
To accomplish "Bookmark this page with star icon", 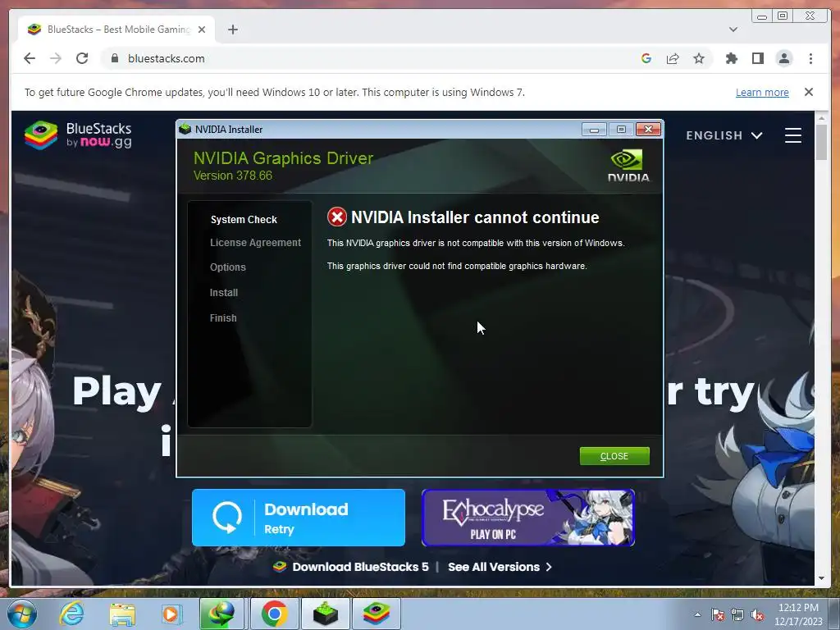I will pos(699,58).
